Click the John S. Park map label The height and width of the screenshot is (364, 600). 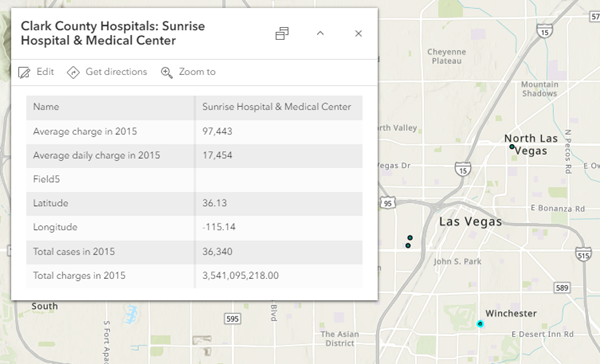click(x=457, y=261)
